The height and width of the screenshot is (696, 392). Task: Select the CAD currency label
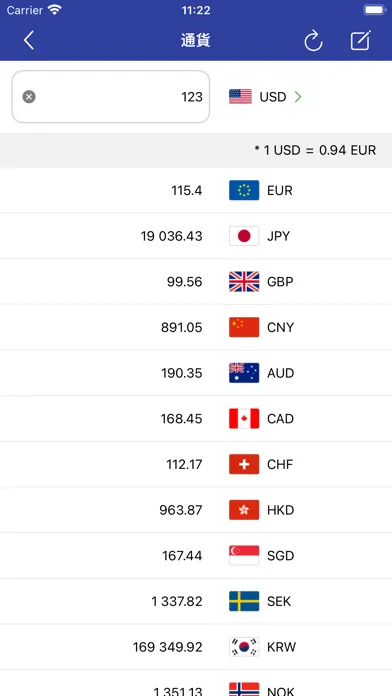[x=280, y=419]
